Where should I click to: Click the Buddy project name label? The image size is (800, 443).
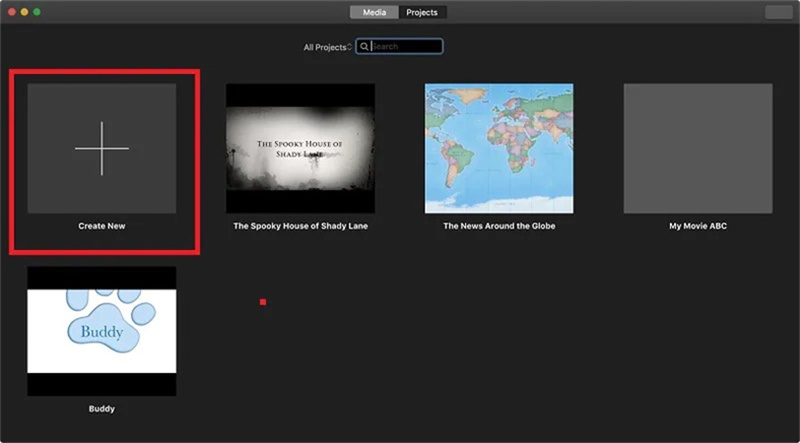point(102,408)
